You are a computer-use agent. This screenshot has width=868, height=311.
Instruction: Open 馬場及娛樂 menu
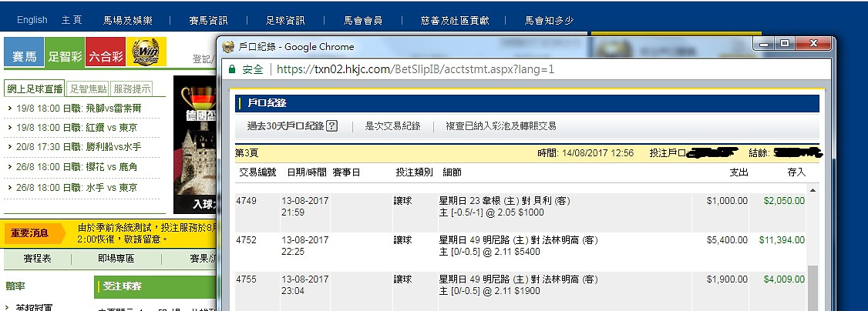(128, 21)
